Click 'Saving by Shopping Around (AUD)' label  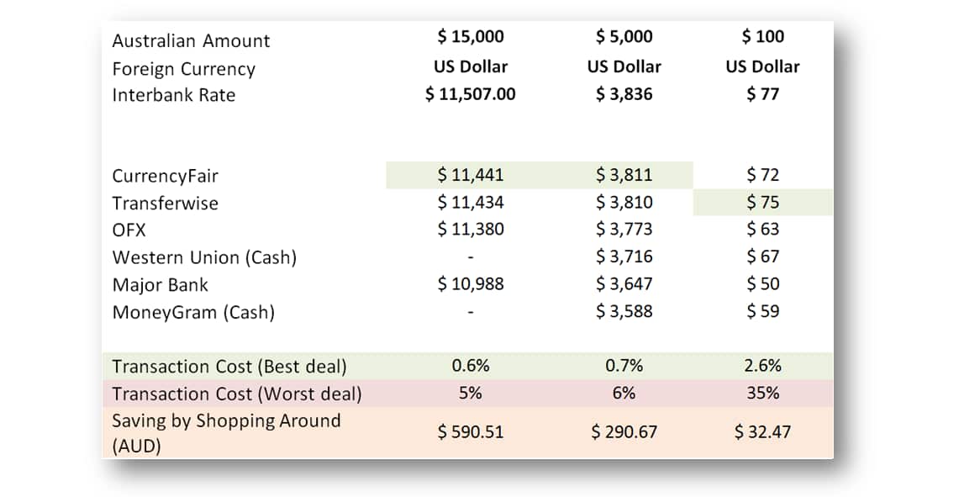coord(226,433)
